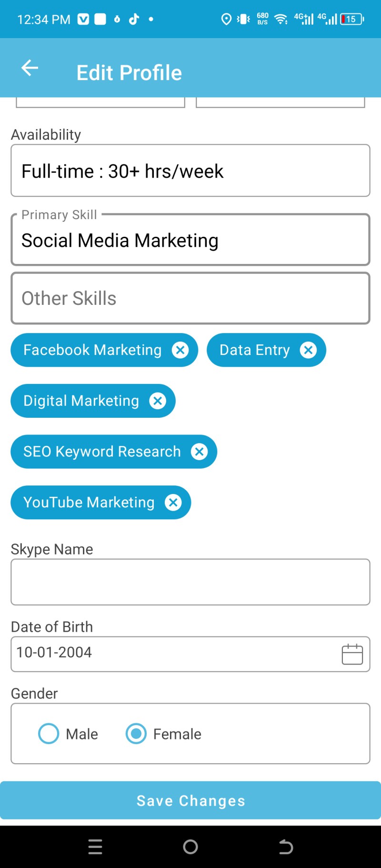This screenshot has height=868, width=381.
Task: Delete the Digital Marketing skill tag
Action: point(158,401)
